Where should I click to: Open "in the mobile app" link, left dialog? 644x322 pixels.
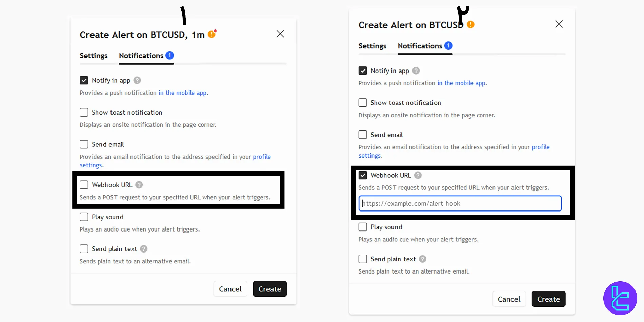pyautogui.click(x=183, y=93)
